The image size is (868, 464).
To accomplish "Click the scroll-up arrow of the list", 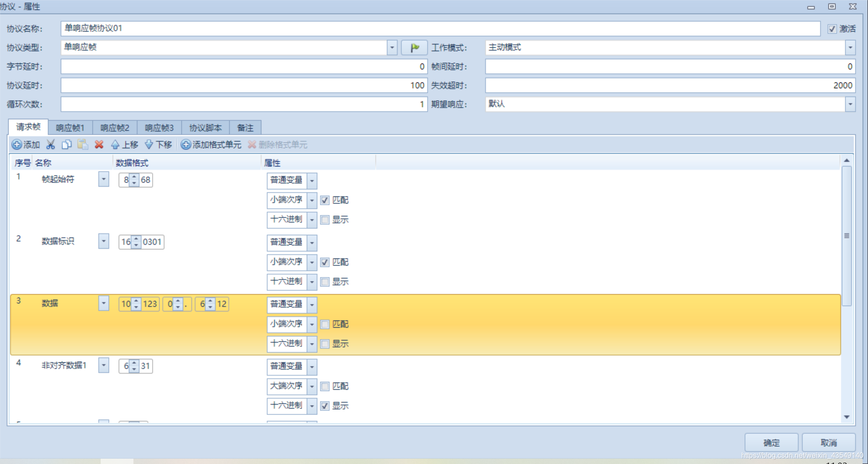I will [846, 161].
